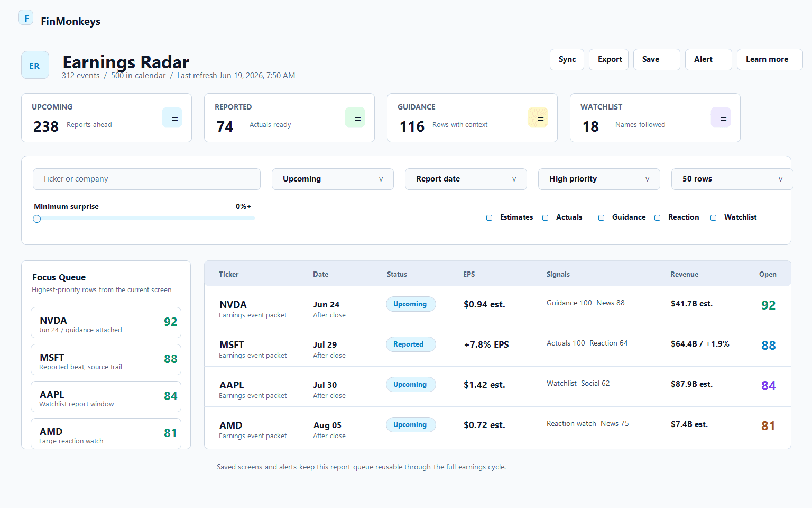Screen dimensions: 812x508
Task: Click the FinMonkeys F logo icon
Action: tap(26, 17)
